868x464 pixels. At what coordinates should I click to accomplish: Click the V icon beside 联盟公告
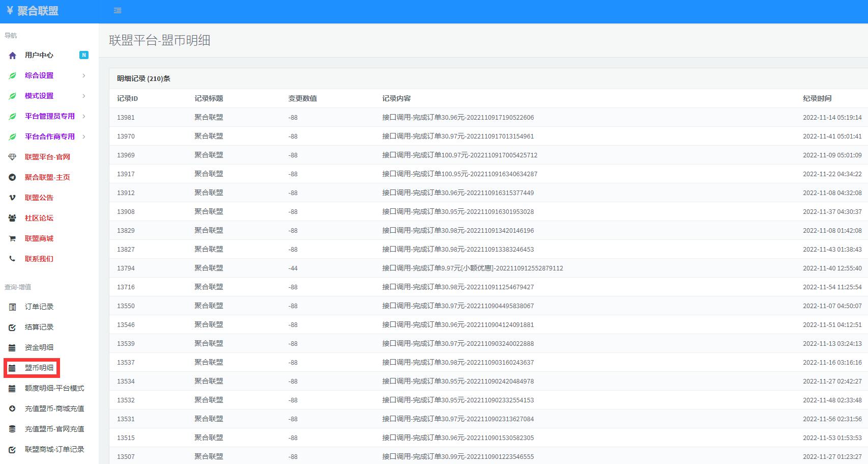coord(12,198)
